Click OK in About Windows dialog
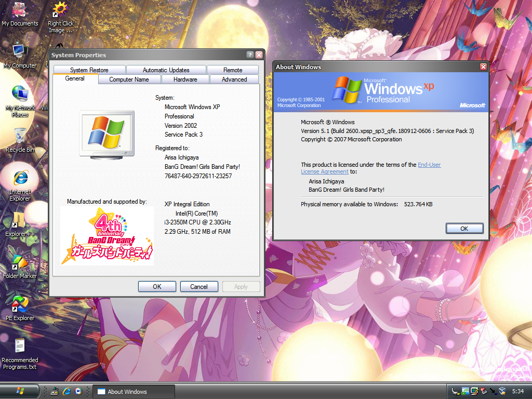Screen dimensions: 532x399 tap(464, 229)
